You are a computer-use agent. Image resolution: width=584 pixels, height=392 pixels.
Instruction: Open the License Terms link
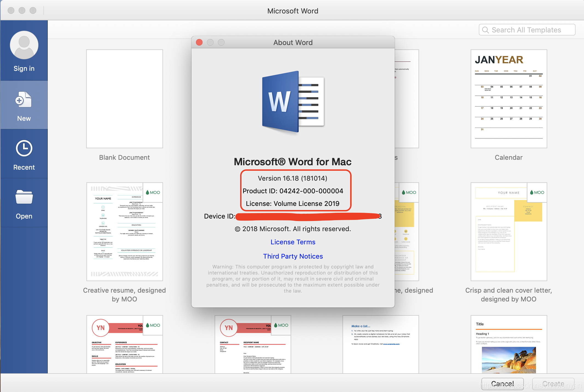tap(293, 242)
